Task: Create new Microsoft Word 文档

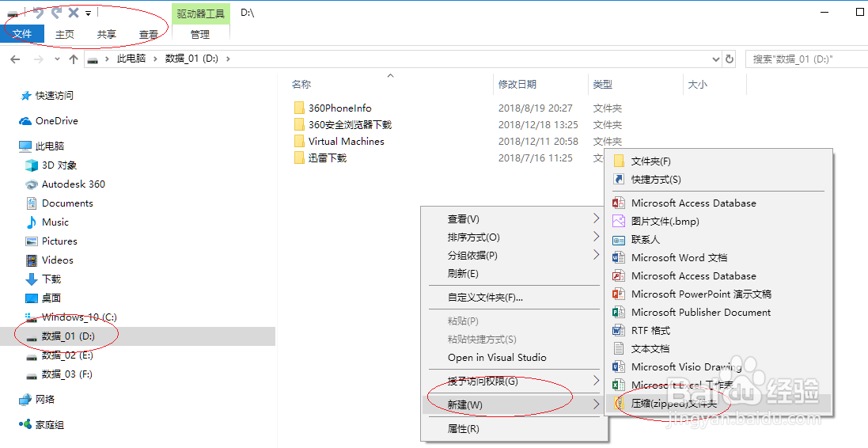Action: (x=718, y=257)
